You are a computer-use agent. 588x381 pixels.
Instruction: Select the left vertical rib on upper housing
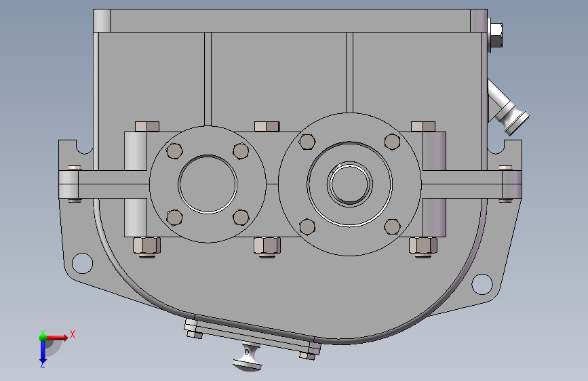[x=208, y=79]
